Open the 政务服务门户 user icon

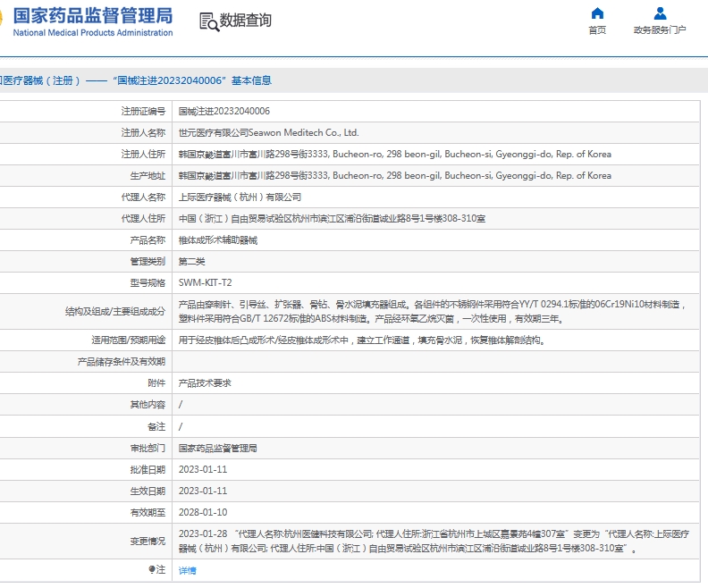(660, 13)
